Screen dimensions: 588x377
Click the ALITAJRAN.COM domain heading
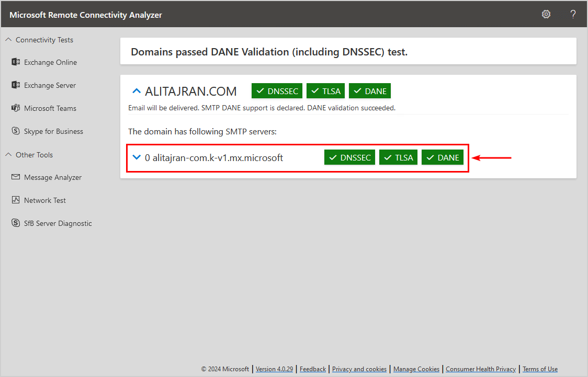click(x=190, y=91)
